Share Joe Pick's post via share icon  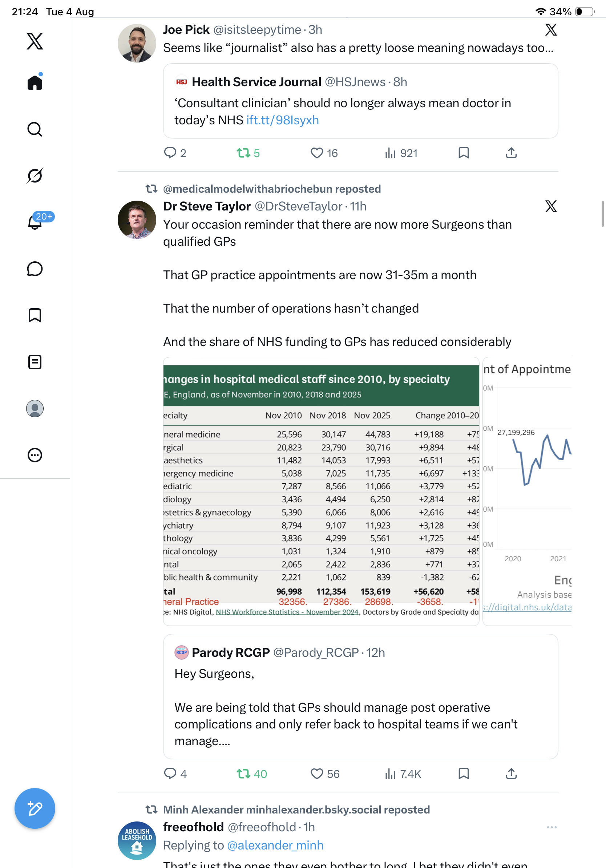point(511,153)
